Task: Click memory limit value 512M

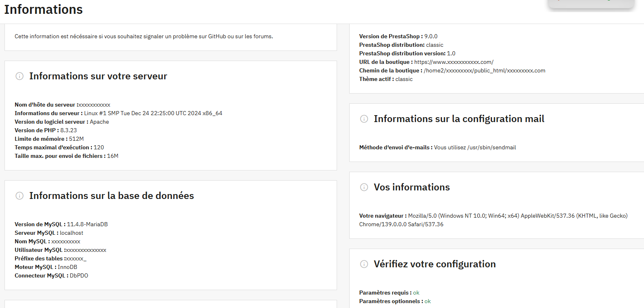Action: point(76,139)
